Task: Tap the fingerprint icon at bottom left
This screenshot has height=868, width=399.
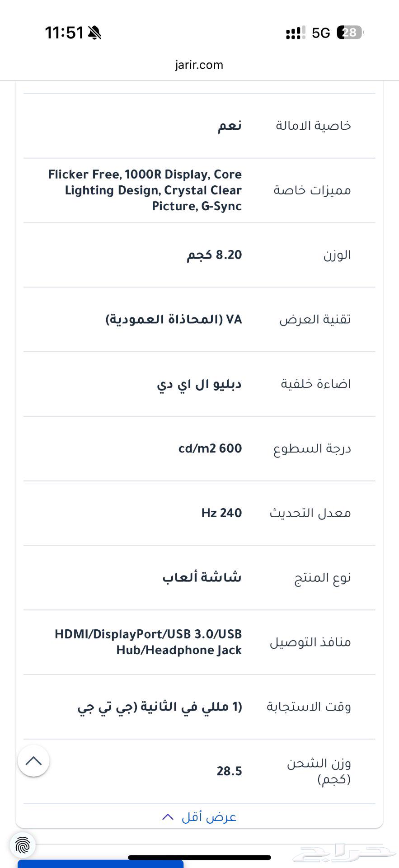Action: [23, 844]
